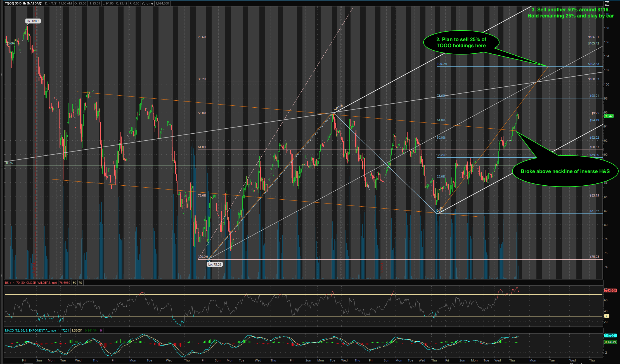Click the chart drawings/studies icon top-right
The image size is (620, 364).
(x=607, y=3)
